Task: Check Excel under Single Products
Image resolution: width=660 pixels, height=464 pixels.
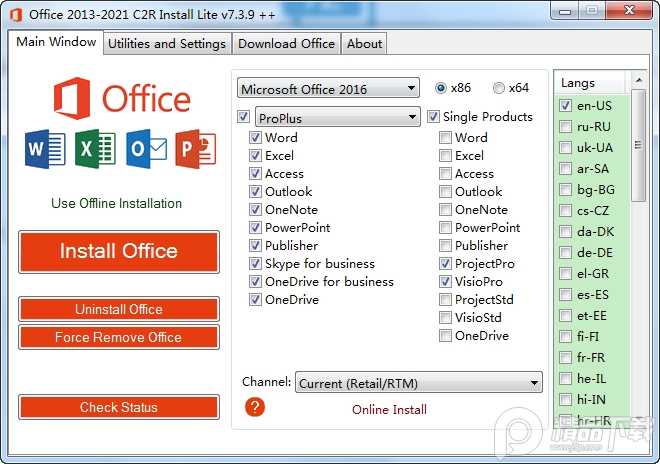Action: [445, 156]
